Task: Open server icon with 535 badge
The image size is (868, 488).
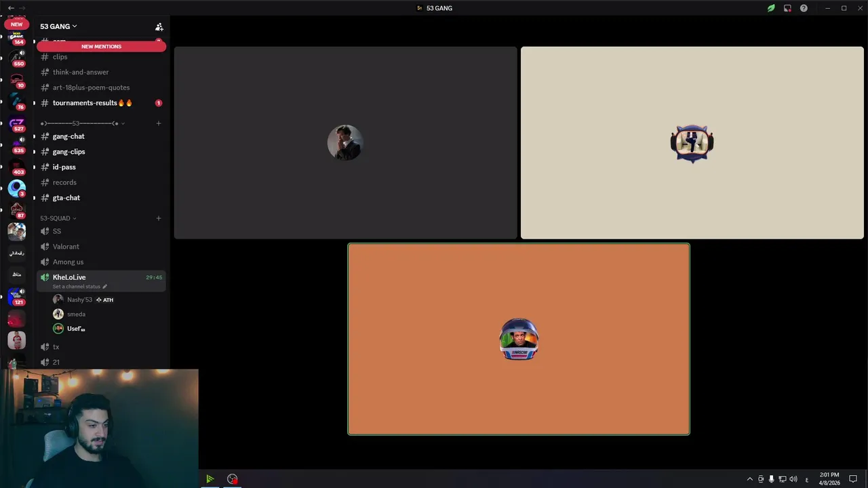Action: (16, 145)
